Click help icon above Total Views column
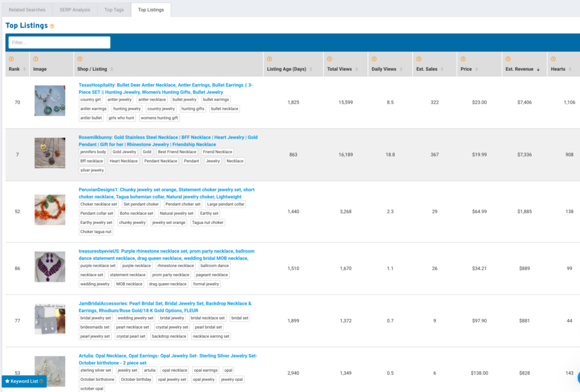Screen dimensions: 580x392 (329, 59)
